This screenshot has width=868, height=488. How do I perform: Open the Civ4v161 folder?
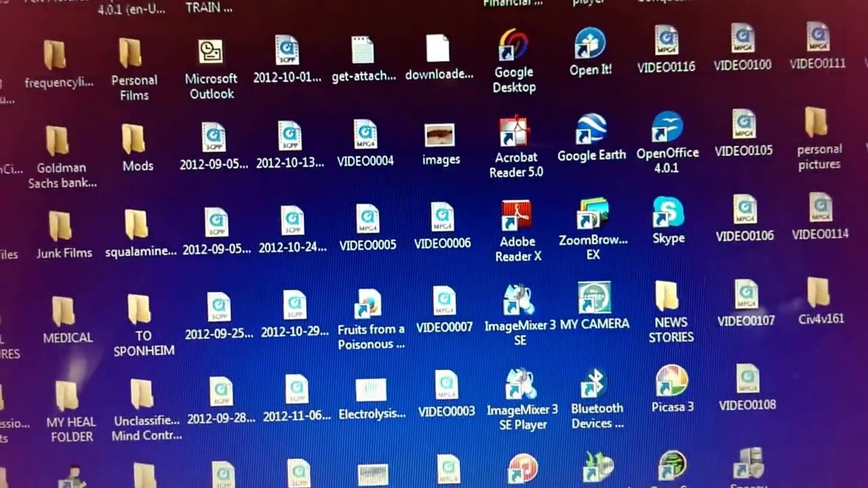pyautogui.click(x=818, y=292)
